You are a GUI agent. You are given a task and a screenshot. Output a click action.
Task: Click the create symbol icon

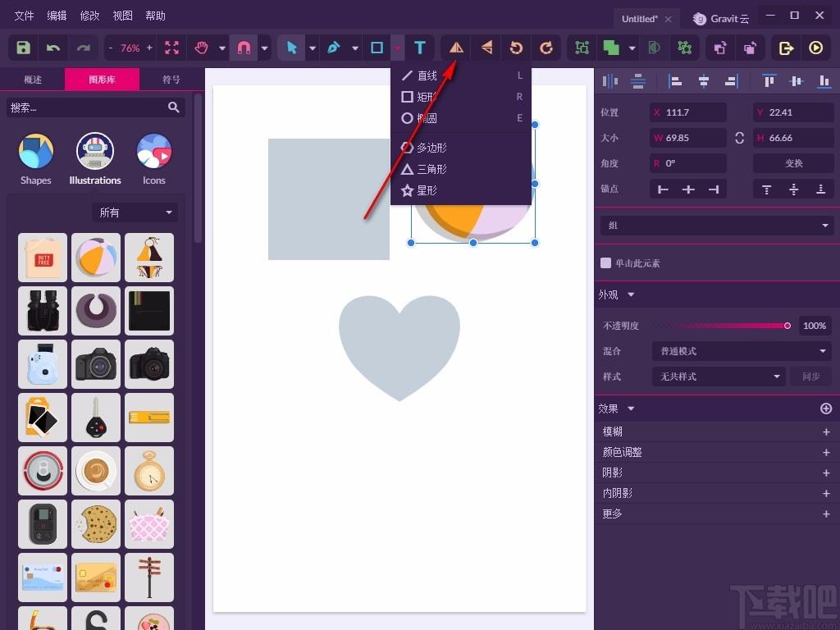(x=684, y=48)
